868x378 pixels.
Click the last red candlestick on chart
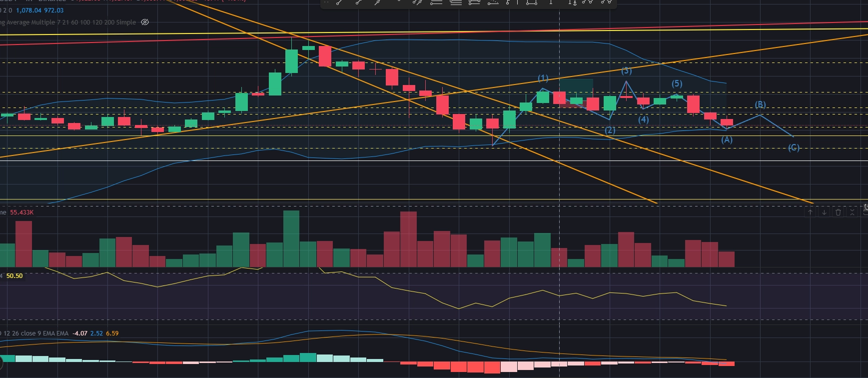727,122
